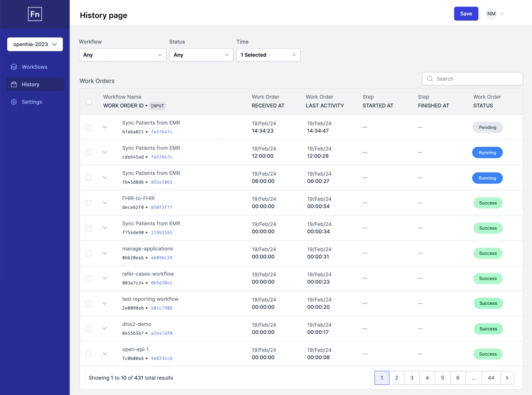Screen dimensions: 532x395
Task: Open the Workflow filter dropdown
Action: tap(122, 55)
